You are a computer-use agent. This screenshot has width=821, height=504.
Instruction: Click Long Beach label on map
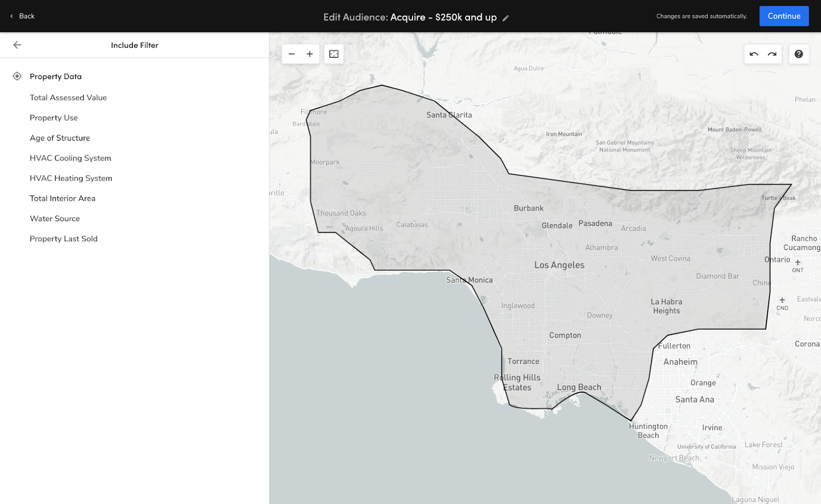[x=579, y=387]
